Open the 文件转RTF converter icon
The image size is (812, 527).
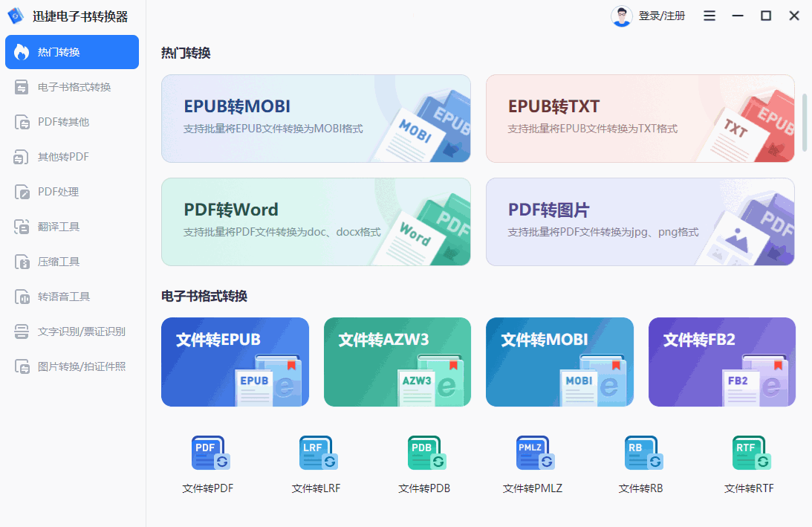tap(751, 453)
